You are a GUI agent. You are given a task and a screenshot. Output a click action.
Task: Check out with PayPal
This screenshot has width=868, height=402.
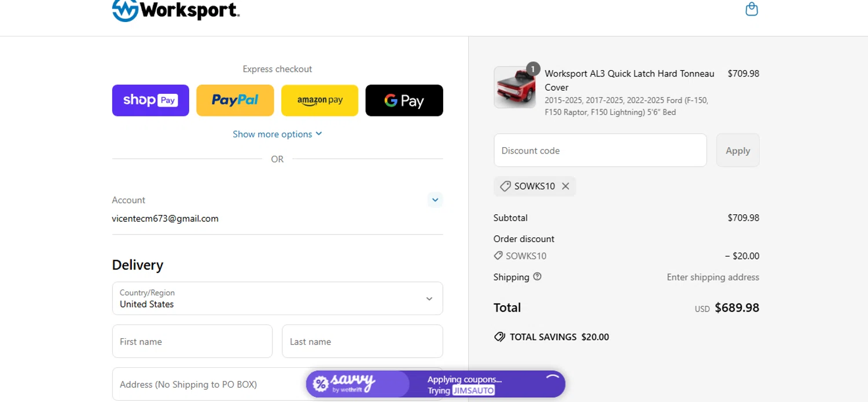(x=235, y=100)
